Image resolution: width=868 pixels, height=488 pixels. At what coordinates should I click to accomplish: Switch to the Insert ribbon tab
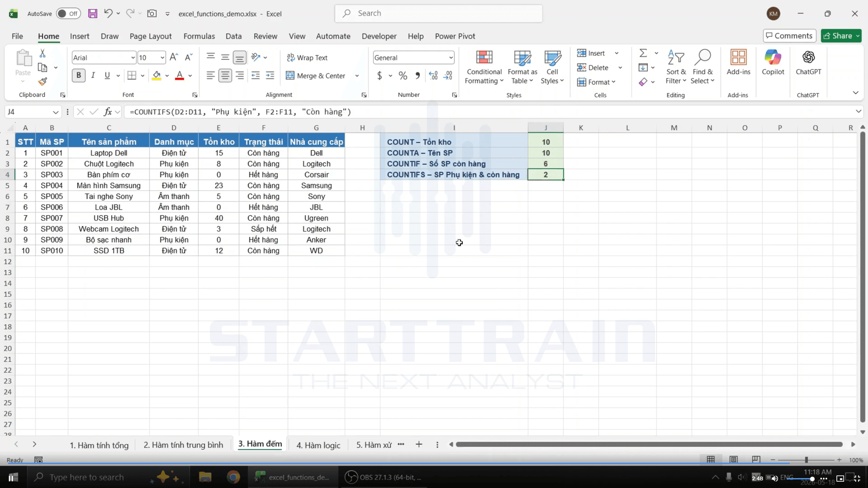click(x=80, y=36)
